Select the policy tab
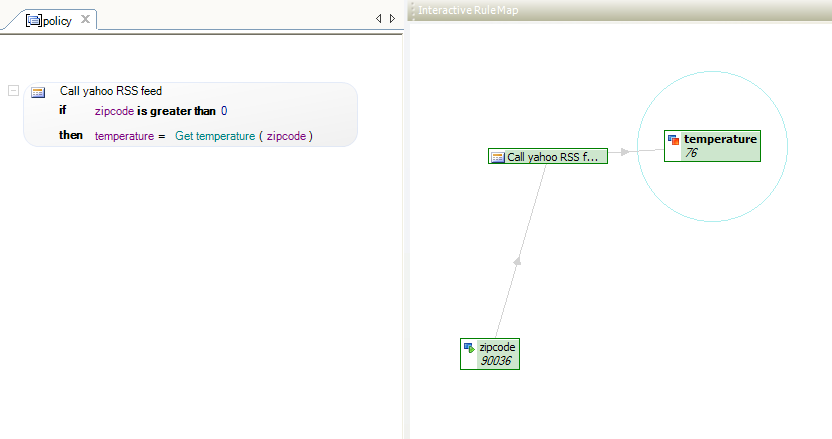This screenshot has width=832, height=439. coord(57,21)
